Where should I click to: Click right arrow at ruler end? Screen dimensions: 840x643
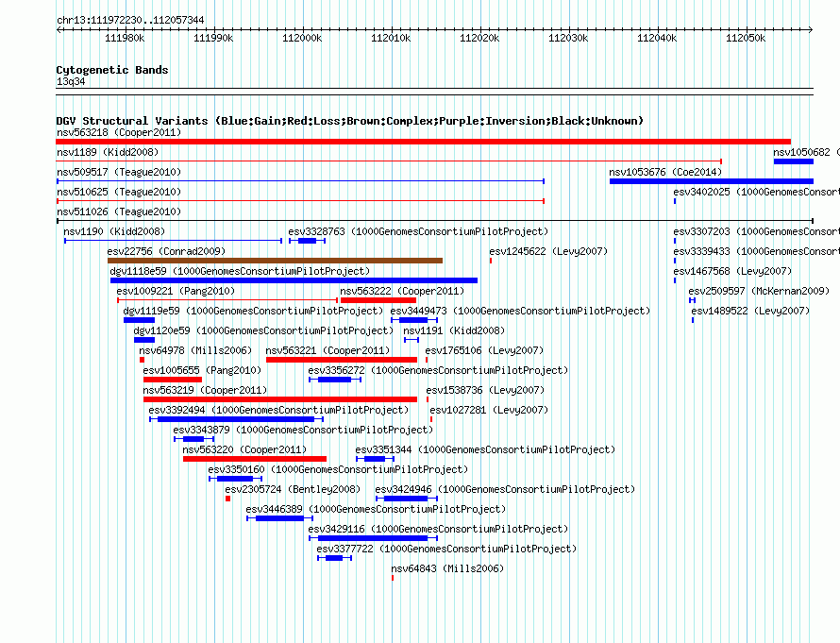coord(811,29)
